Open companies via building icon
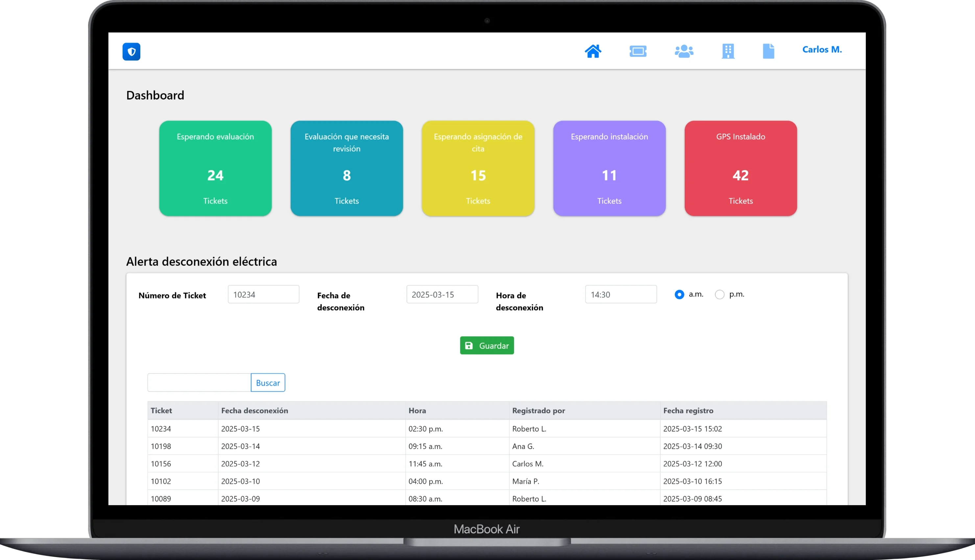This screenshot has width=975, height=560. [728, 51]
